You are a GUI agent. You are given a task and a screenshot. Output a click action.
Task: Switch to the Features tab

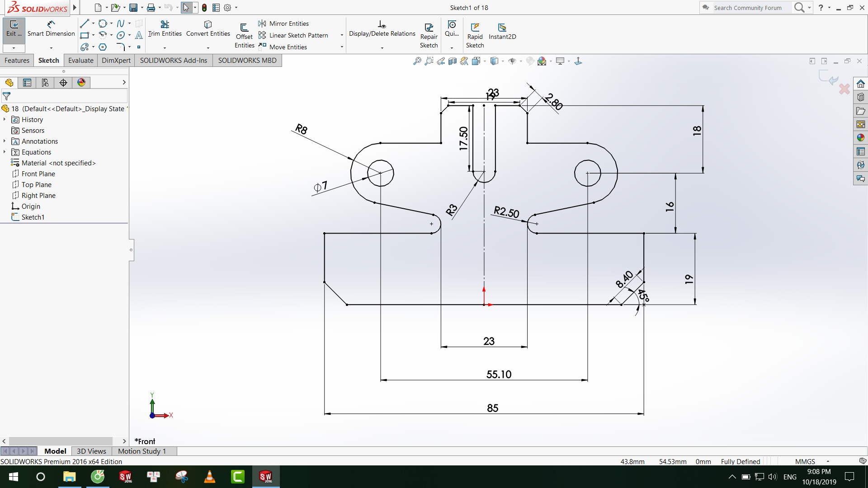[17, 61]
